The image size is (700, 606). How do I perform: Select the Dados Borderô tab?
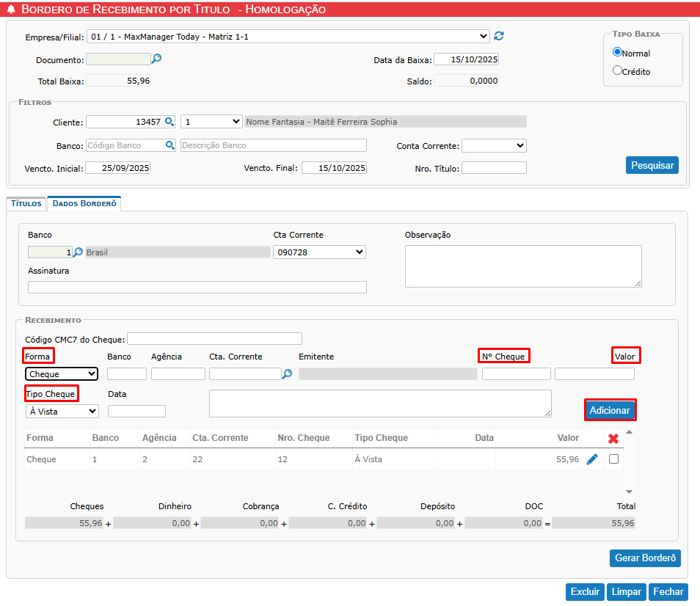(x=84, y=204)
